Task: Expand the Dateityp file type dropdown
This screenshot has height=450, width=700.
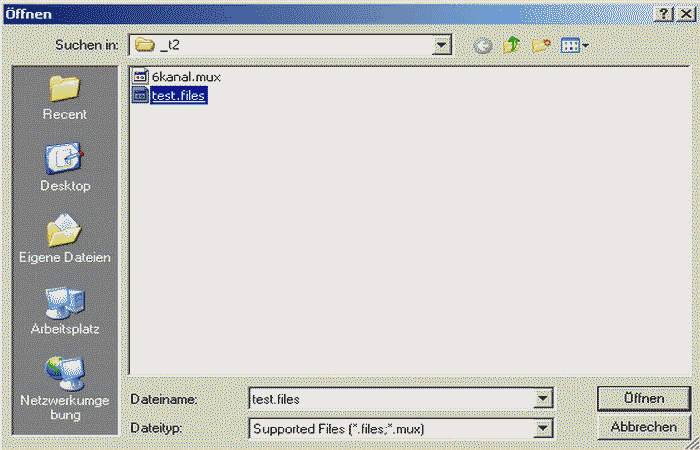Action: [543, 429]
